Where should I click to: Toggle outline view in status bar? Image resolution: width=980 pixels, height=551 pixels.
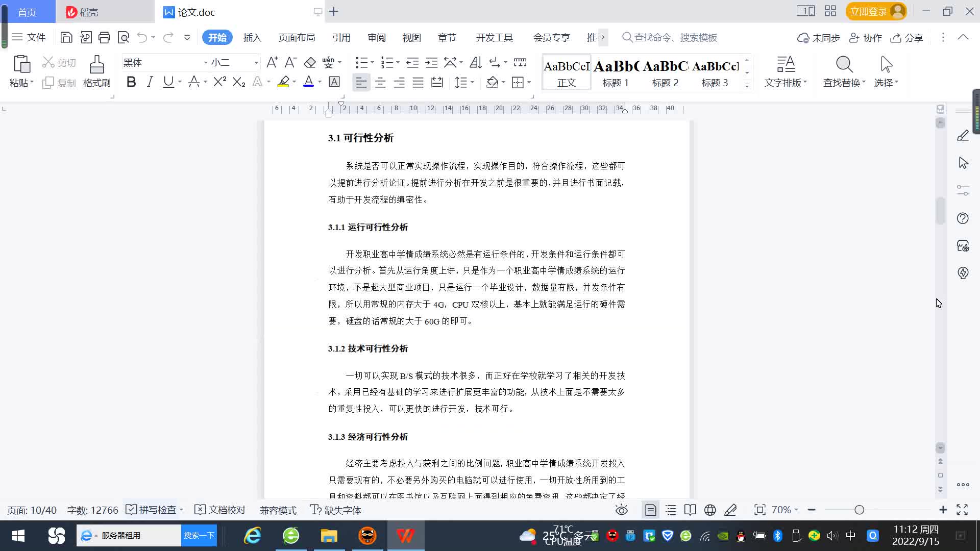coord(671,510)
